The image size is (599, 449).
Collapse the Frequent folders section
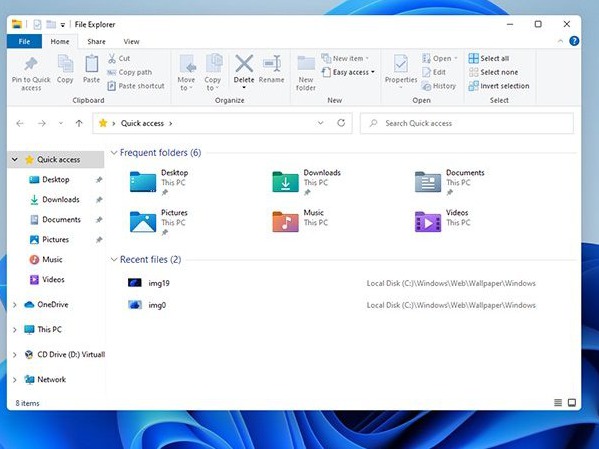point(114,153)
